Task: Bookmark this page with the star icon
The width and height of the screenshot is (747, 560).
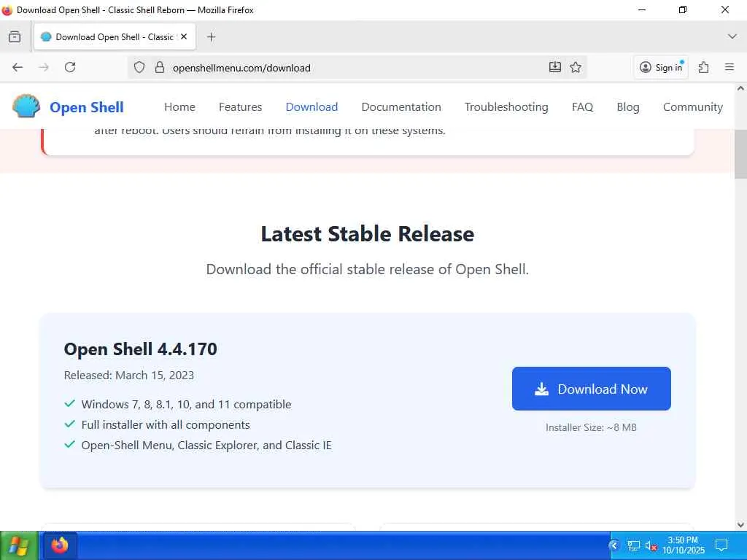Action: tap(576, 67)
